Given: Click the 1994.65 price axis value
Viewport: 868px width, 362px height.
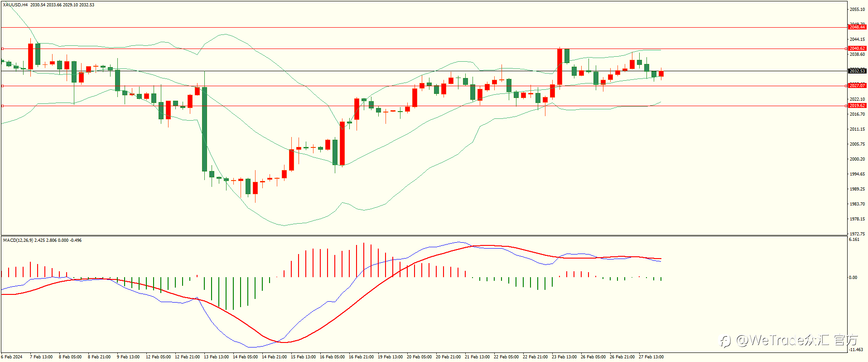Looking at the screenshot, I should [x=857, y=174].
